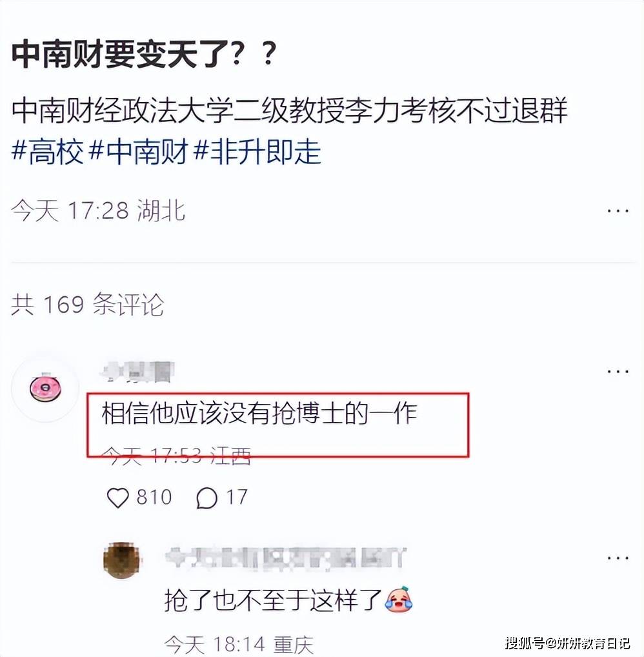Tap the 810 like count number

click(x=154, y=498)
